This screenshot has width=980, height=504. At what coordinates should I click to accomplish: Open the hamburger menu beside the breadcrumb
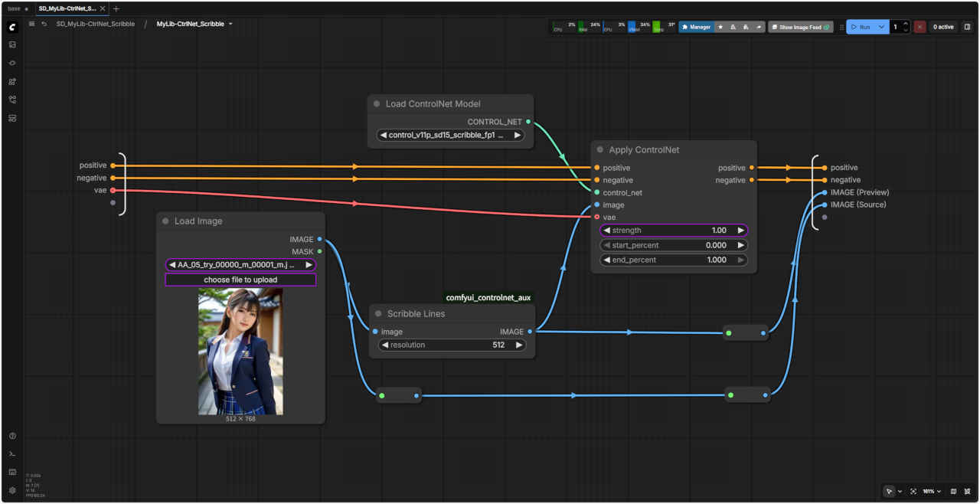click(x=31, y=25)
